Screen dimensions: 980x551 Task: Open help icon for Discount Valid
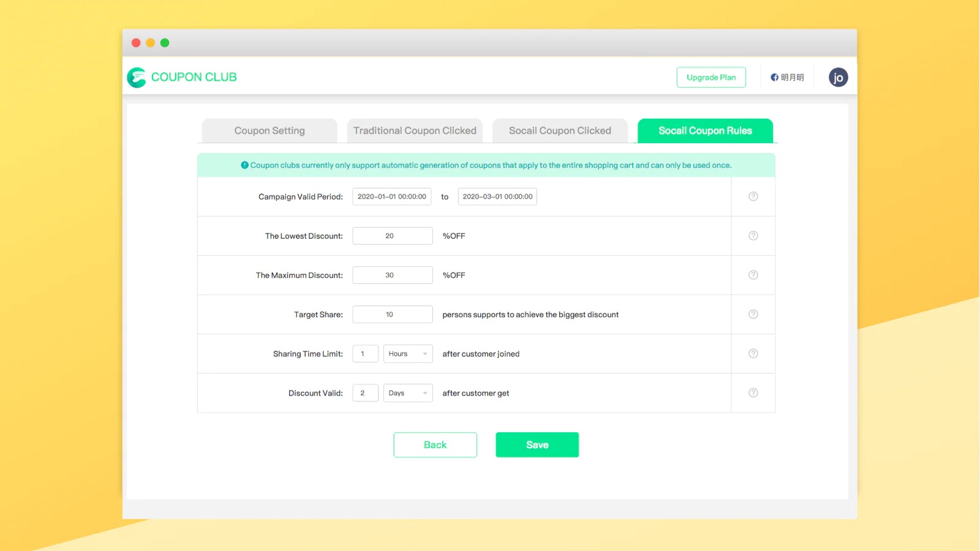[753, 392]
